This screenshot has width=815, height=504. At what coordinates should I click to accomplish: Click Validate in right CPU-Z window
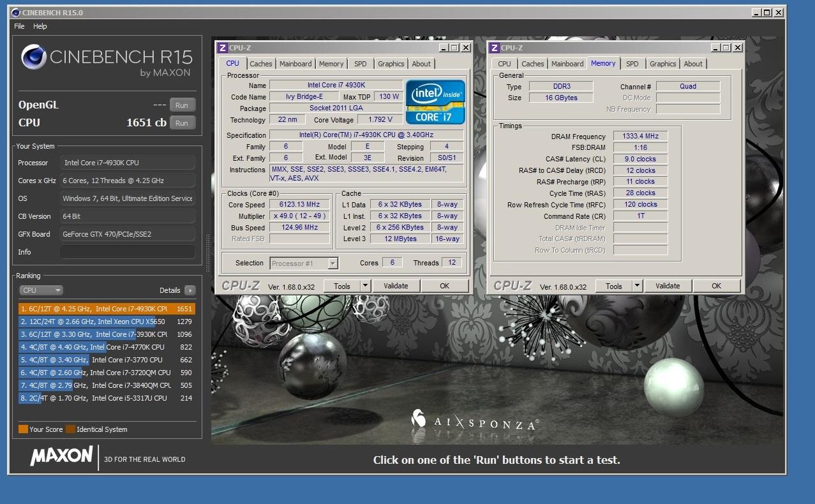(x=668, y=286)
